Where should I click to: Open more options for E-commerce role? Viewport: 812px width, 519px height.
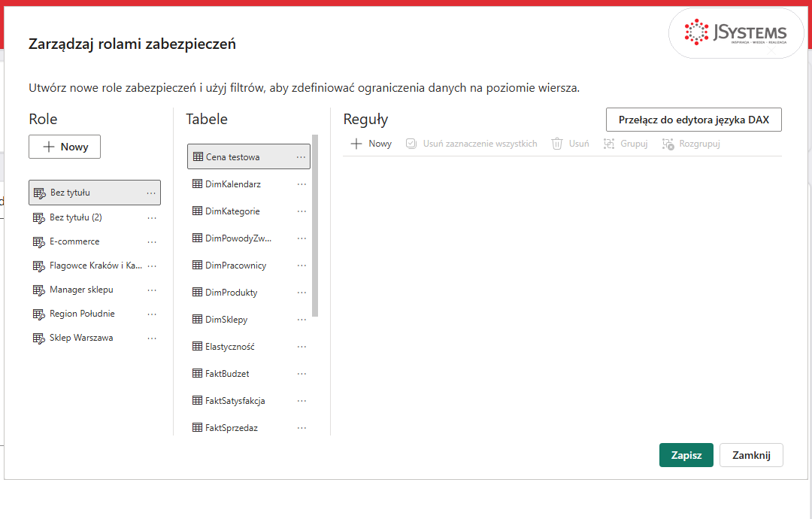coord(152,242)
